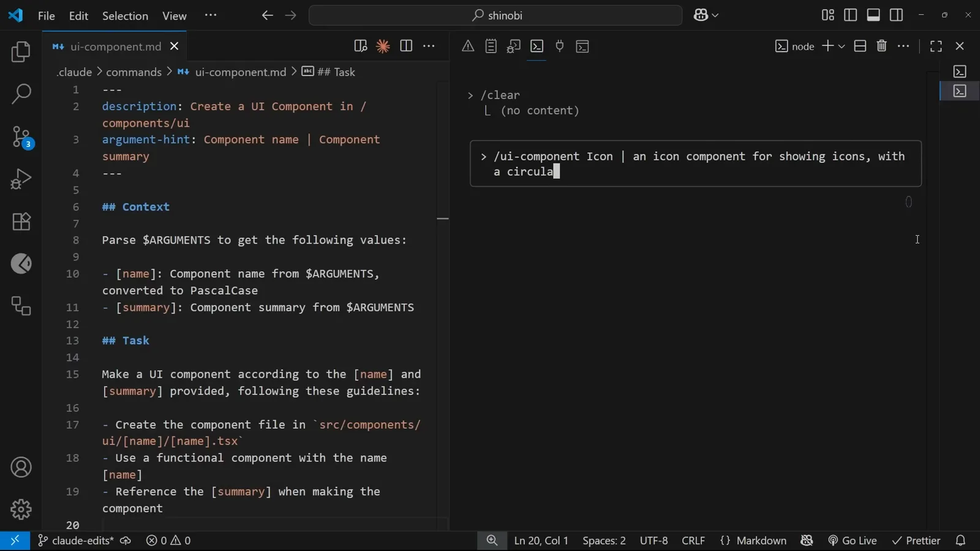980x551 pixels.
Task: Toggle the bottom panel visibility
Action: (x=873, y=15)
